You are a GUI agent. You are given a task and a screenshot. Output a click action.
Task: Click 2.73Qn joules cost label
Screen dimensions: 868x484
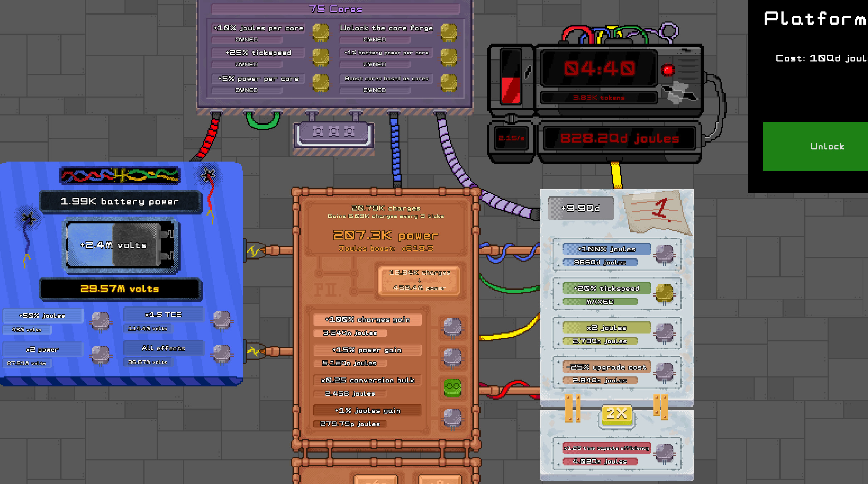600,341
